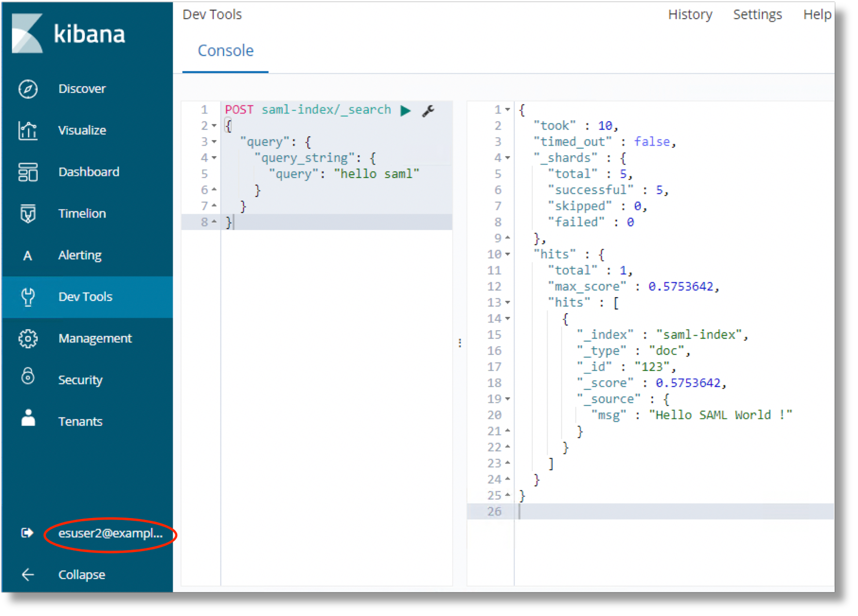Collapse the hits array fold
Viewport: 858px width, 616px height.
[507, 302]
